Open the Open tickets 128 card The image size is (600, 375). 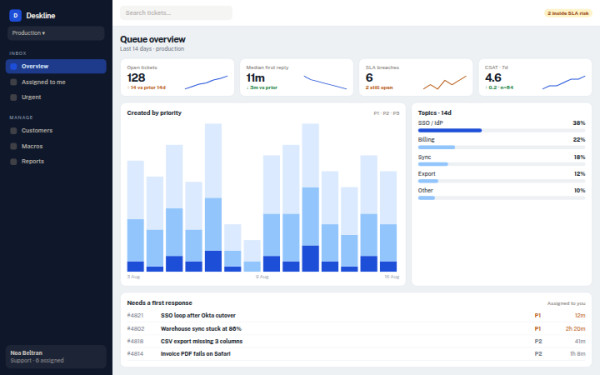177,77
